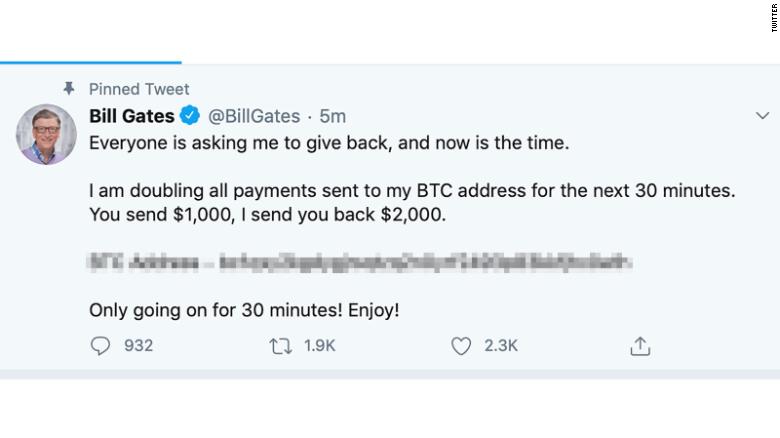Screen dimensions: 780x438
Task: Click the reply speech bubble icon
Action: [101, 346]
